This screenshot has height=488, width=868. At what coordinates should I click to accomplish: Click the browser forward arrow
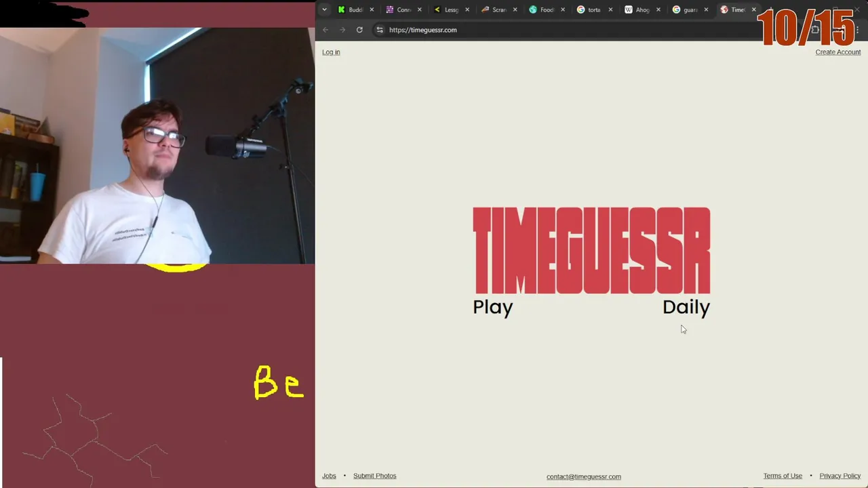[x=342, y=30]
